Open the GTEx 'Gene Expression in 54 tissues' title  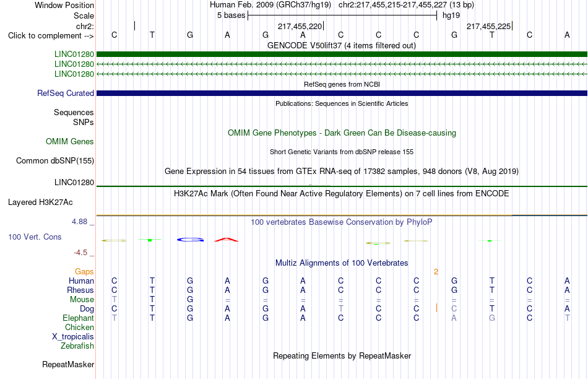click(x=342, y=172)
